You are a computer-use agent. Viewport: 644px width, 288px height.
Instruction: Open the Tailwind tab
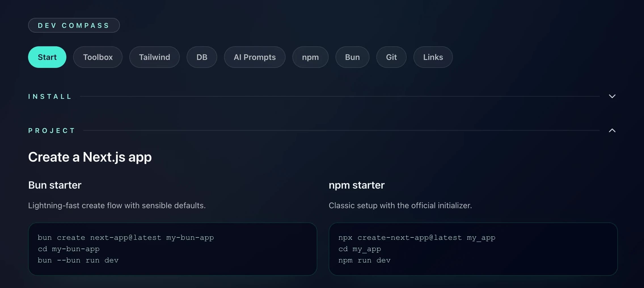tap(155, 57)
